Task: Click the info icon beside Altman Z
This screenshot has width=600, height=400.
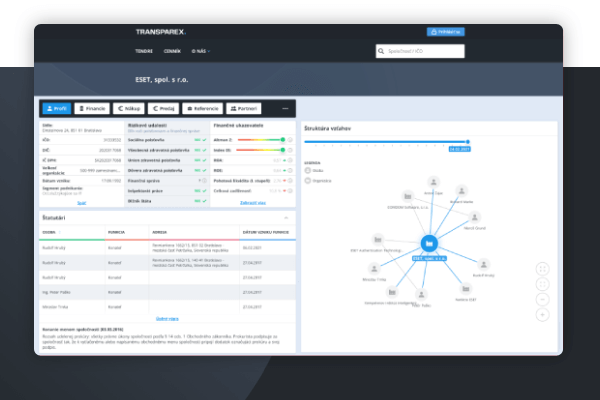Action: (290, 140)
